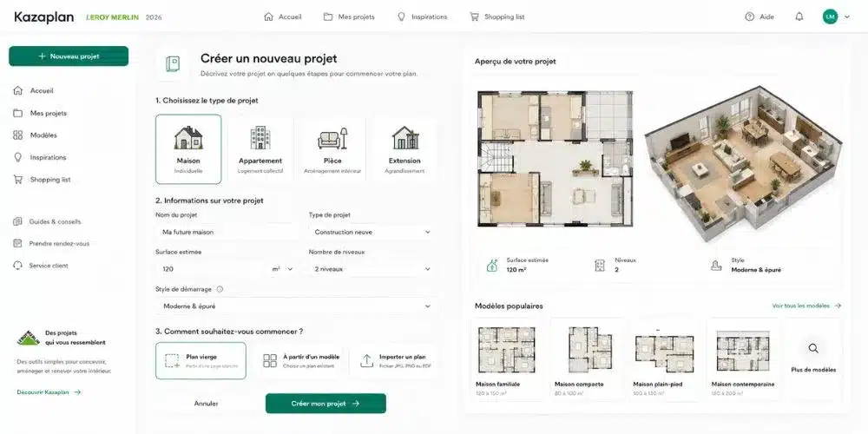This screenshot has width=868, height=434.
Task: Open the Type de projet dropdown
Action: coord(372,232)
